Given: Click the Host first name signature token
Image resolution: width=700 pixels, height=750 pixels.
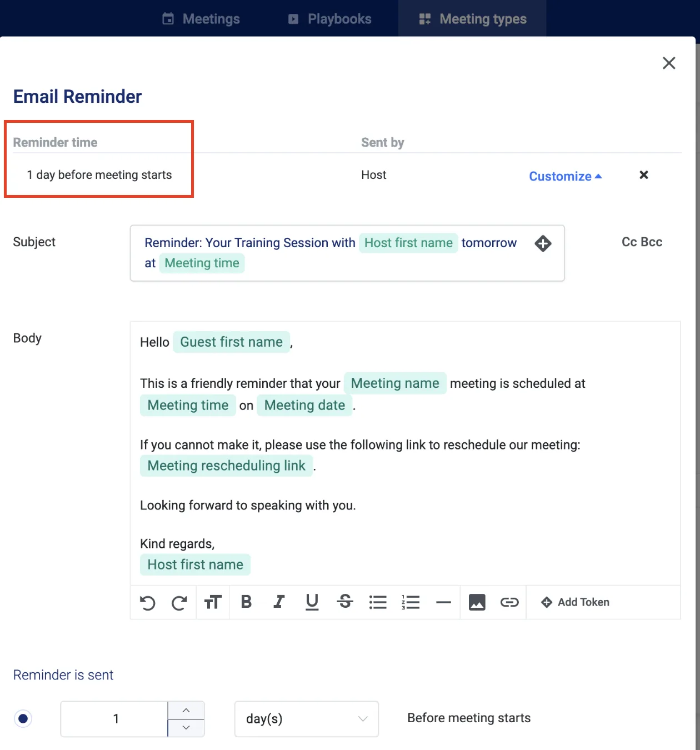Looking at the screenshot, I should tap(195, 564).
